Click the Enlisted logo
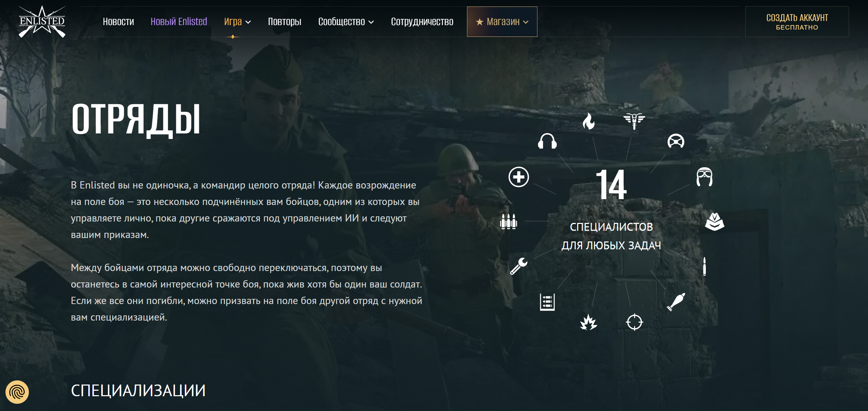The width and height of the screenshot is (868, 411). point(42,22)
